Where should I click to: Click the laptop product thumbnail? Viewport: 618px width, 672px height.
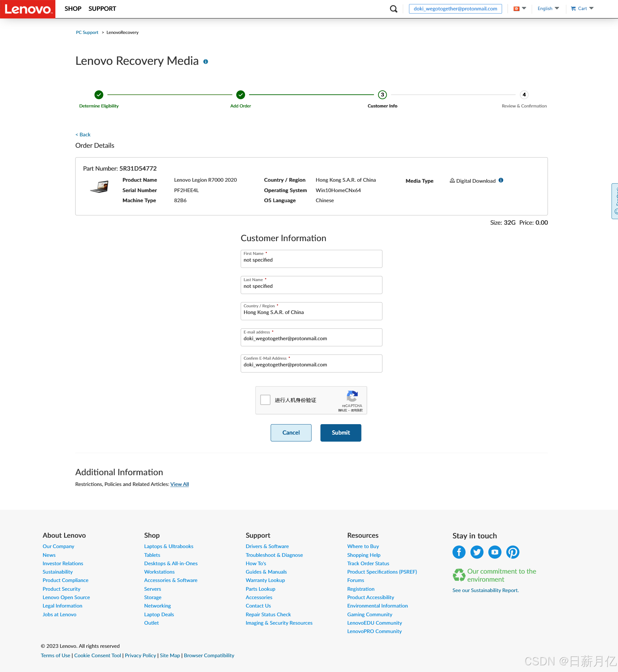[x=100, y=187]
